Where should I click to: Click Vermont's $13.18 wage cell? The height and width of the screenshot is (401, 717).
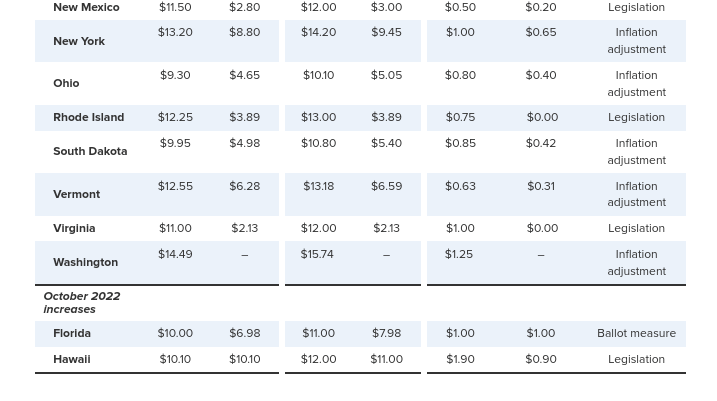click(318, 186)
